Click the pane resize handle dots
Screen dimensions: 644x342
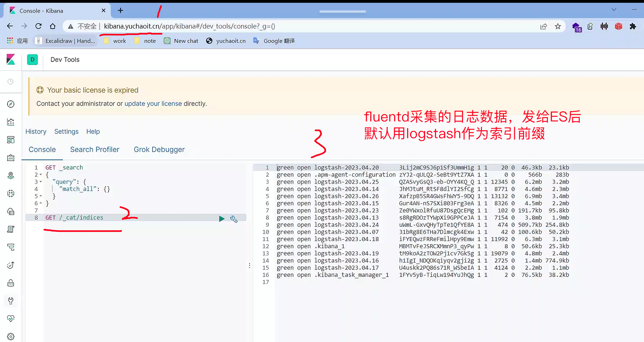tap(250, 265)
